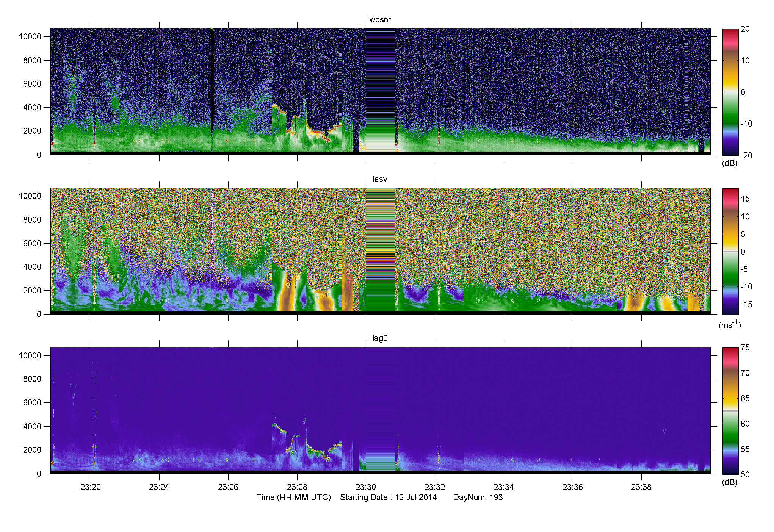774x532 pixels.
Task: Click the wbsnr plot title
Action: 380,20
